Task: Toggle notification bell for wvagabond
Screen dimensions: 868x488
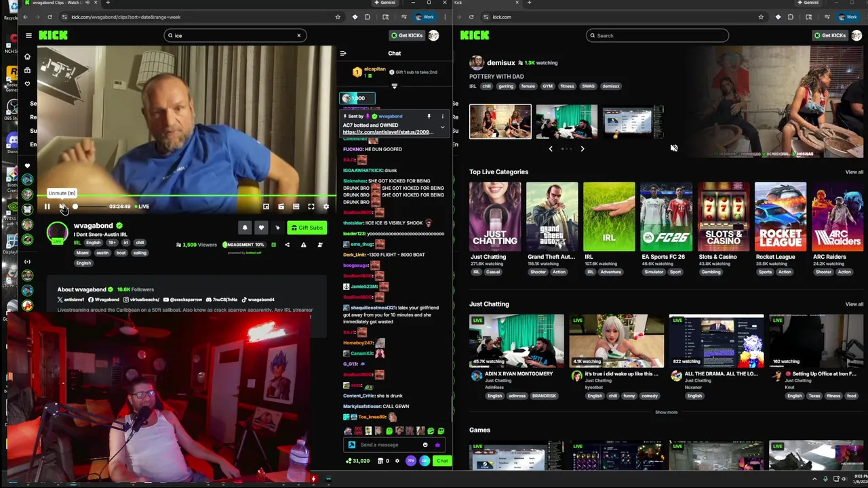Action: pos(245,228)
